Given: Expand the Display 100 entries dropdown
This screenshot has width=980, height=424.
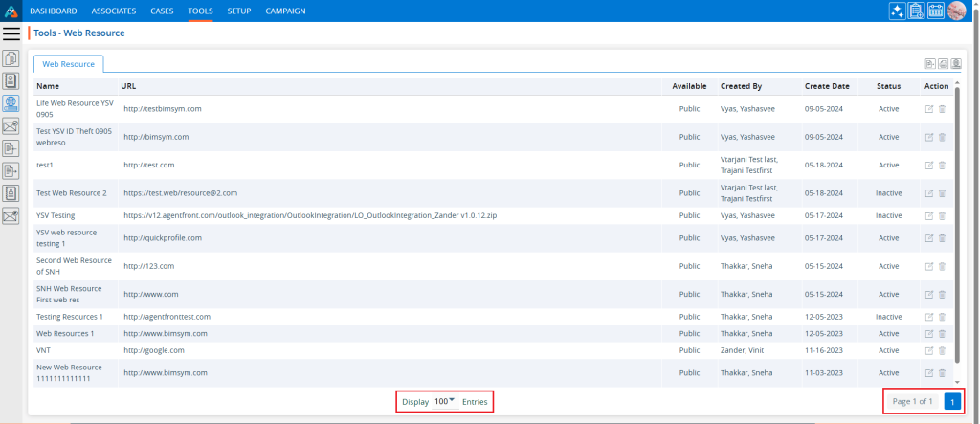Looking at the screenshot, I should click(x=445, y=401).
